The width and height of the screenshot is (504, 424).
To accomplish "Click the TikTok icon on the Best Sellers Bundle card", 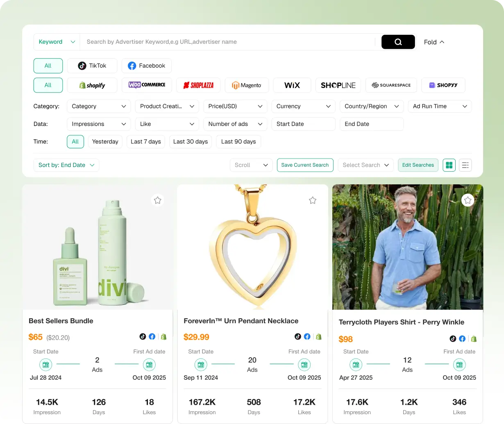I will 143,336.
